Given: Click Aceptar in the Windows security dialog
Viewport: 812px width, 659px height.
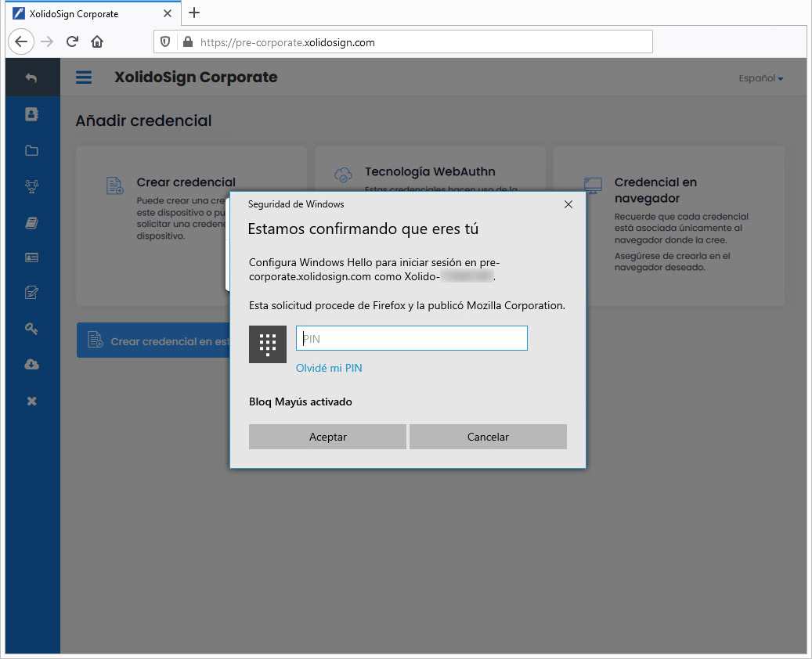Looking at the screenshot, I should 327,437.
